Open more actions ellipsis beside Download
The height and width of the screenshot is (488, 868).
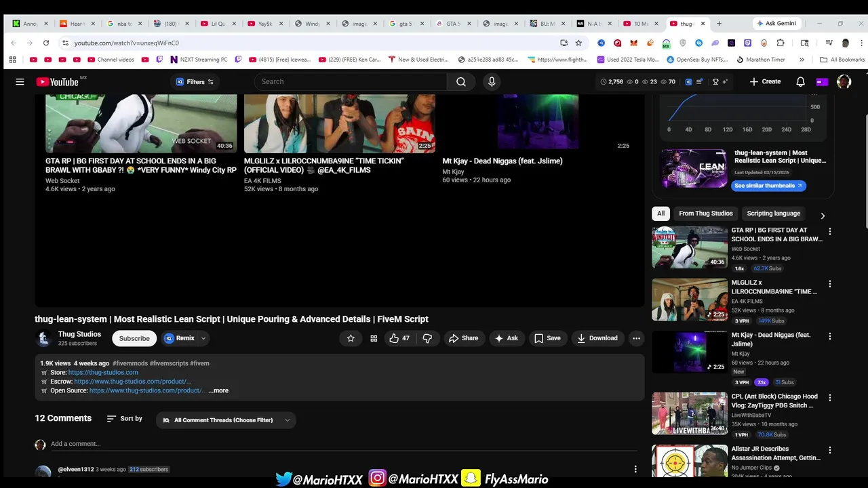(636, 338)
